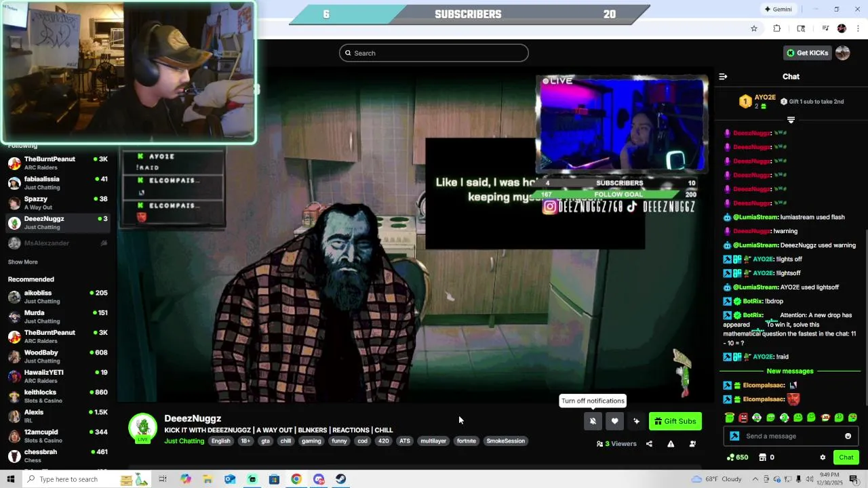Open the Just Chatting category link
This screenshot has width=868, height=488.
point(184,441)
